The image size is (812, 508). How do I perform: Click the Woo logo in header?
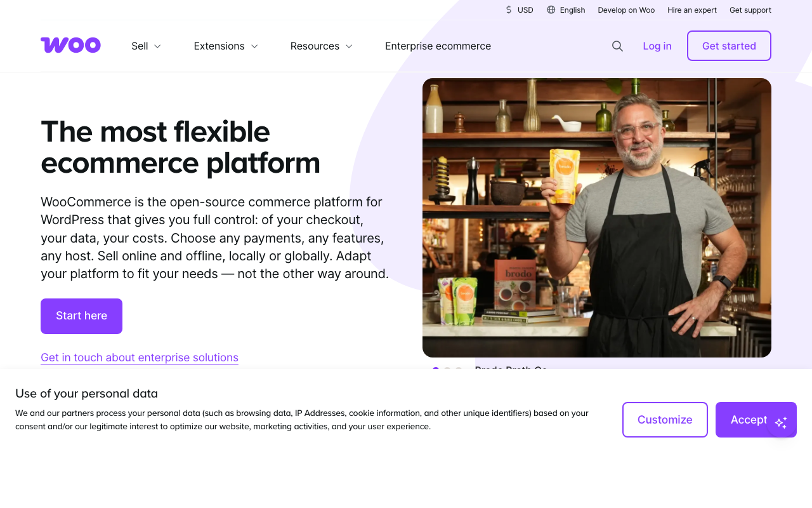(x=70, y=45)
